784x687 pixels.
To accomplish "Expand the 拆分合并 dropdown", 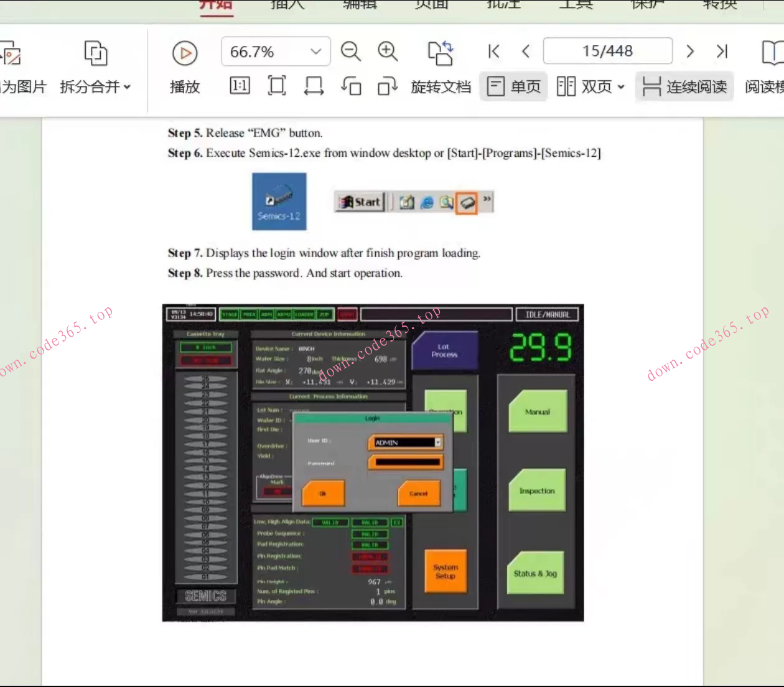I will pos(127,87).
